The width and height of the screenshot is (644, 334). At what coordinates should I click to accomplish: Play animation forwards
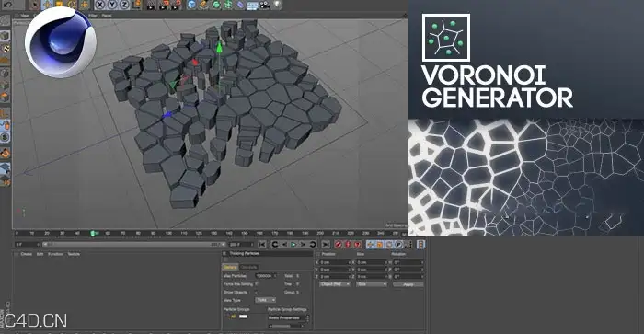coord(293,245)
